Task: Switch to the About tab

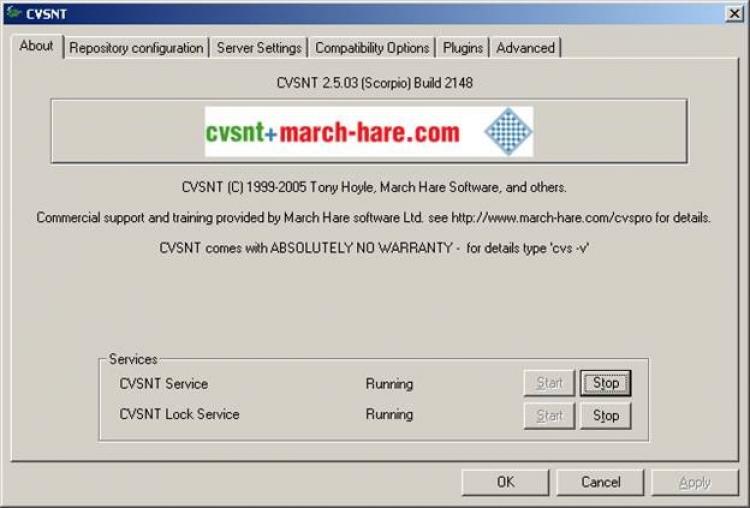Action: pyautogui.click(x=36, y=46)
